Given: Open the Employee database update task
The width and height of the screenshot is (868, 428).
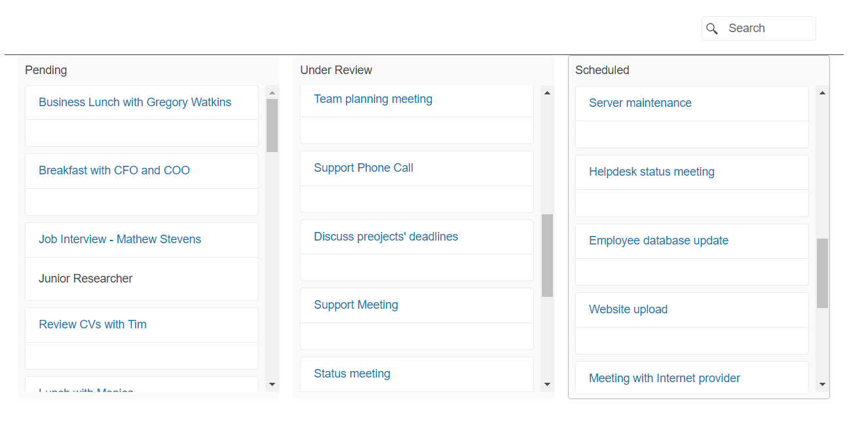Looking at the screenshot, I should coord(658,240).
